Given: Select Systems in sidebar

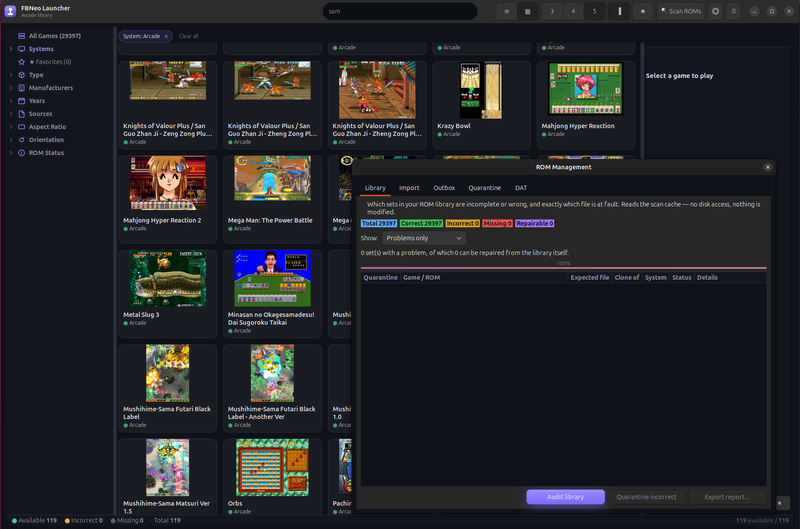Looking at the screenshot, I should tap(41, 49).
